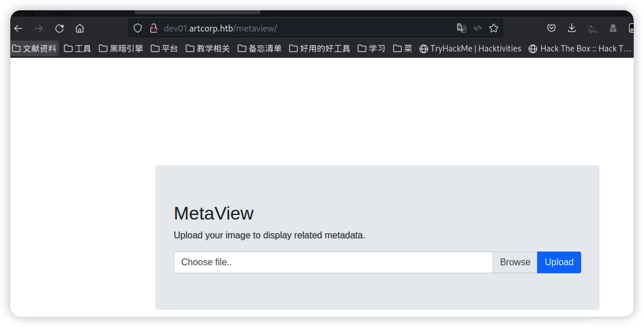Open the downloads panel
Image resolution: width=644 pixels, height=327 pixels.
point(572,28)
